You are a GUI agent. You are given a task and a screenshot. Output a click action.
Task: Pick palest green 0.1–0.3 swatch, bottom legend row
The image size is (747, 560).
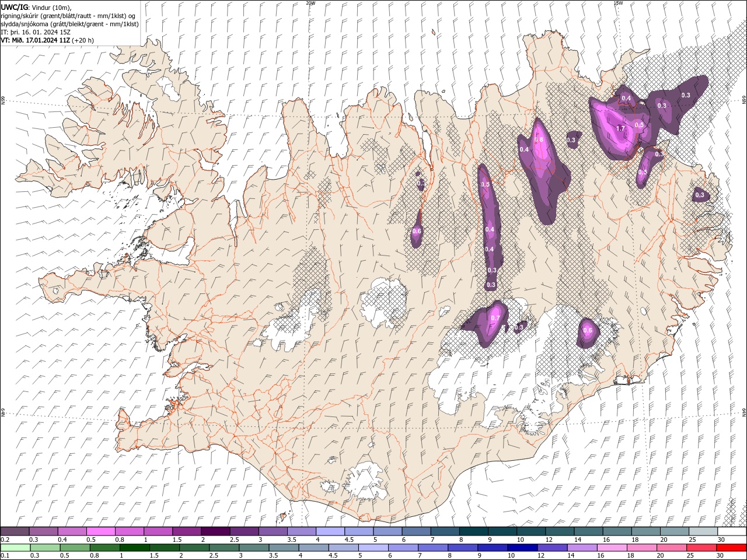[x=15, y=548]
